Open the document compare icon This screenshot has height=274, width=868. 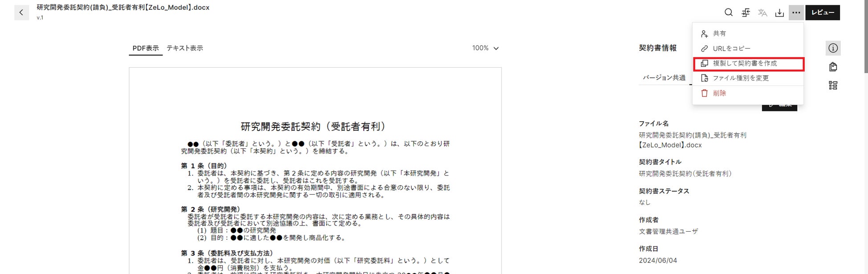pos(746,12)
